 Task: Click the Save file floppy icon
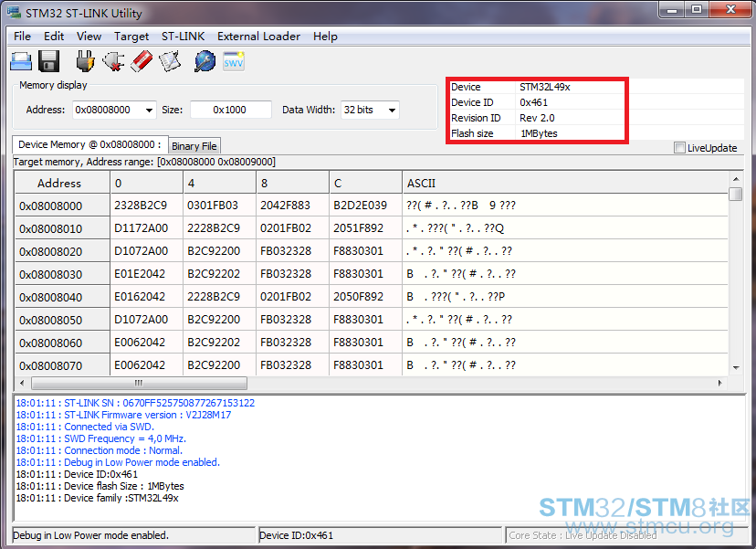click(x=48, y=62)
